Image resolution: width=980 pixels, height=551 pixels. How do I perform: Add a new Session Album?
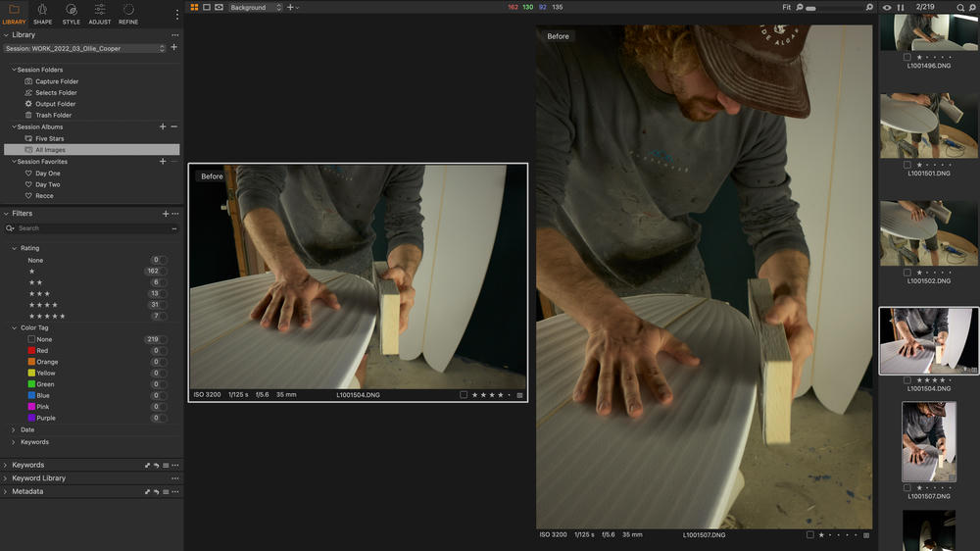click(163, 126)
